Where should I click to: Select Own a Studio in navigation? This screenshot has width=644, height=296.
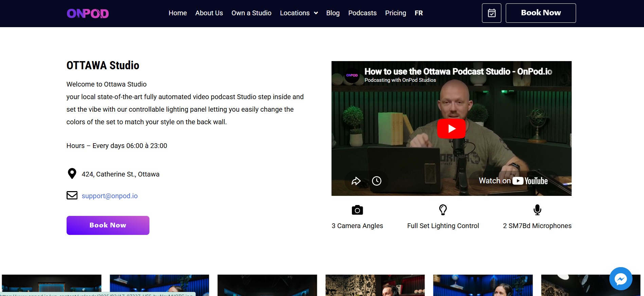pos(251,13)
